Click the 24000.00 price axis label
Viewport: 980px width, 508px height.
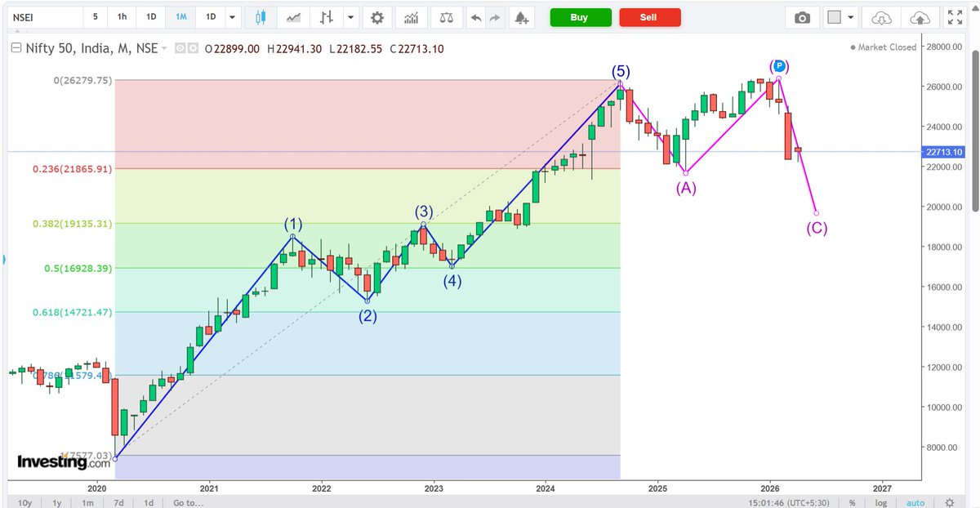pos(944,127)
